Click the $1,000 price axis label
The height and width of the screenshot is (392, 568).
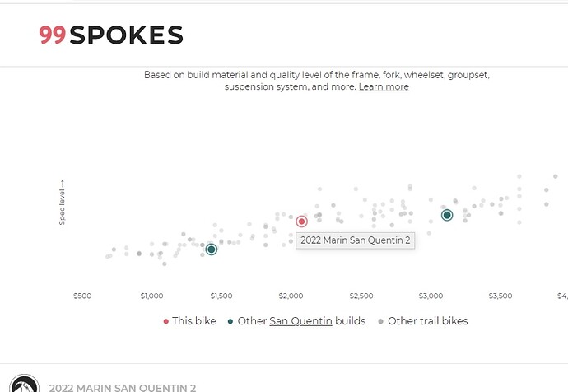[x=152, y=295]
